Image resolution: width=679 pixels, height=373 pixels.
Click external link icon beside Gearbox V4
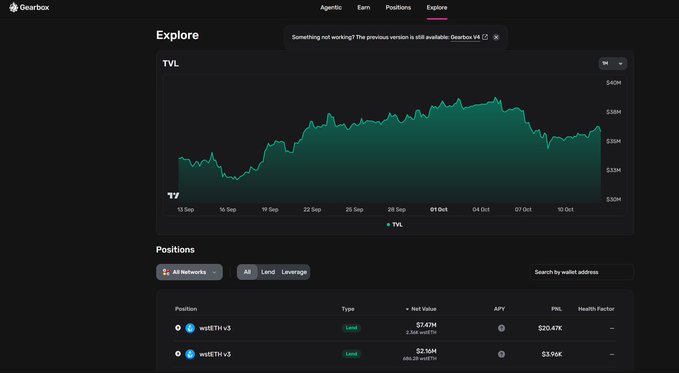[485, 37]
